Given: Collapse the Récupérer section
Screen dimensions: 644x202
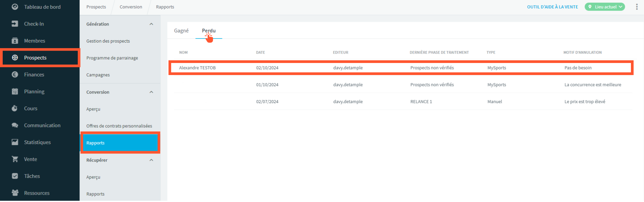Looking at the screenshot, I should pos(151,160).
